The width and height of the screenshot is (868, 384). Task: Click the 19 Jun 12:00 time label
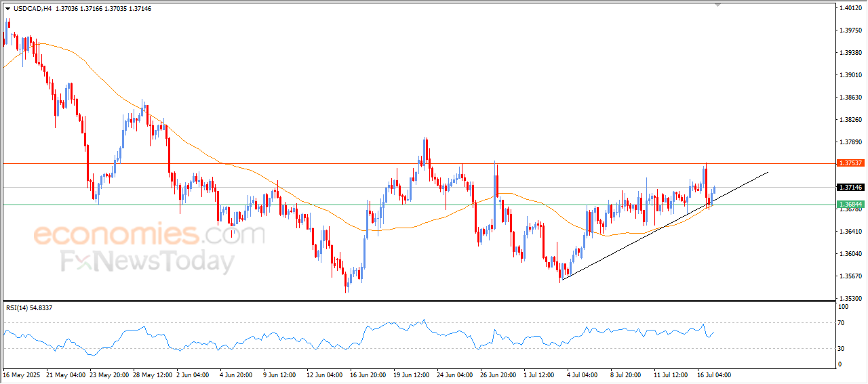click(412, 375)
